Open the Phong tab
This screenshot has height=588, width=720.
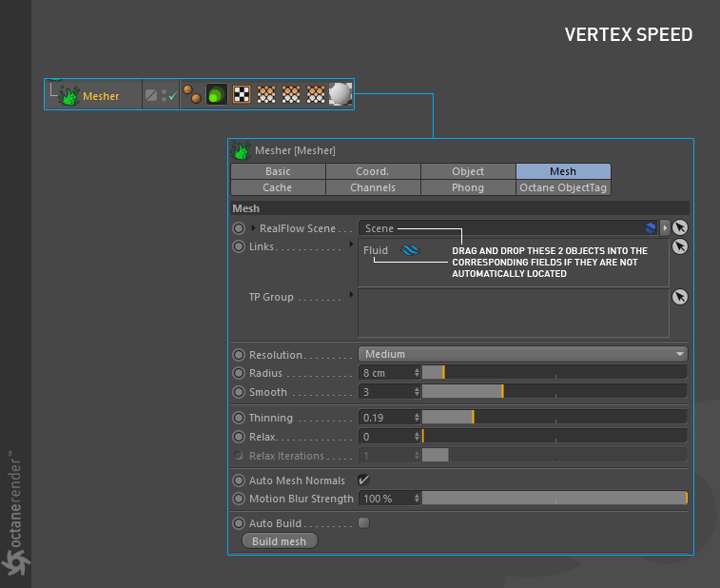point(468,187)
